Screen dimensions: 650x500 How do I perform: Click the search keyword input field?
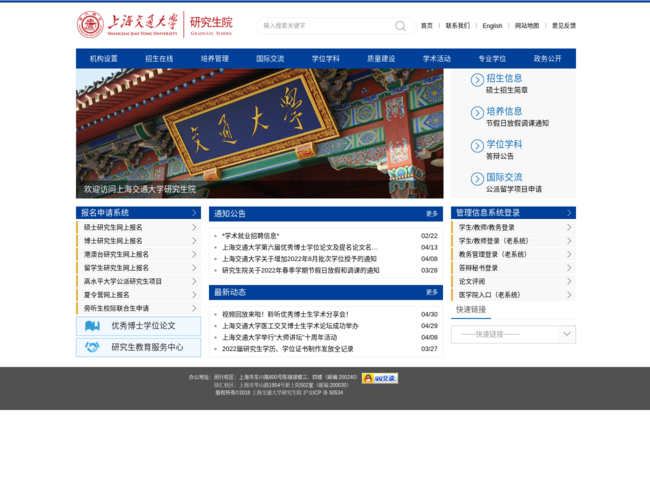pyautogui.click(x=327, y=26)
